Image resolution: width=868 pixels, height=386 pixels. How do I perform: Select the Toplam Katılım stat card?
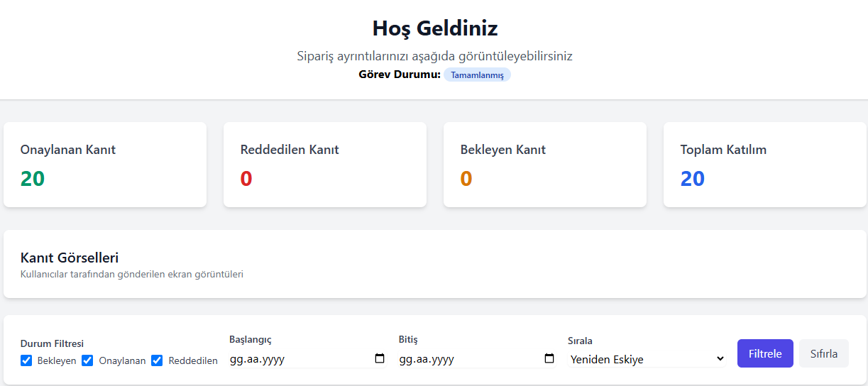click(x=765, y=165)
